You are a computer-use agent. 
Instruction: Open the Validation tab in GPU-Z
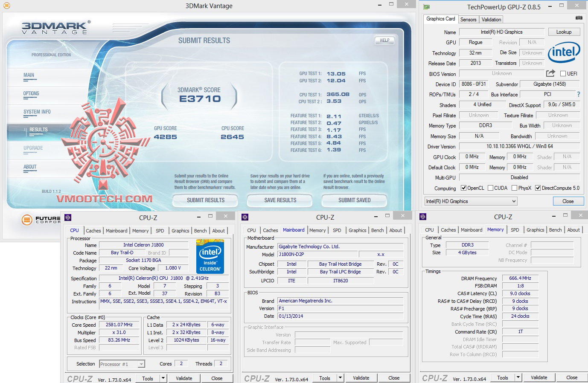(x=491, y=20)
